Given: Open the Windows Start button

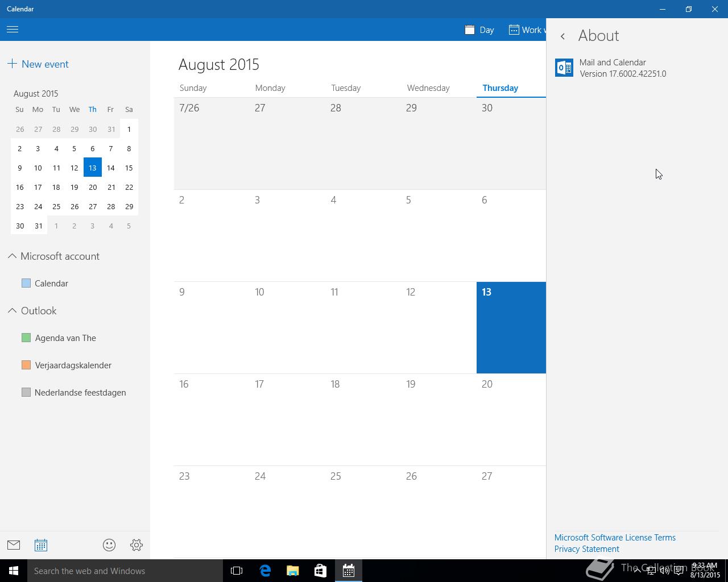Looking at the screenshot, I should (x=14, y=571).
